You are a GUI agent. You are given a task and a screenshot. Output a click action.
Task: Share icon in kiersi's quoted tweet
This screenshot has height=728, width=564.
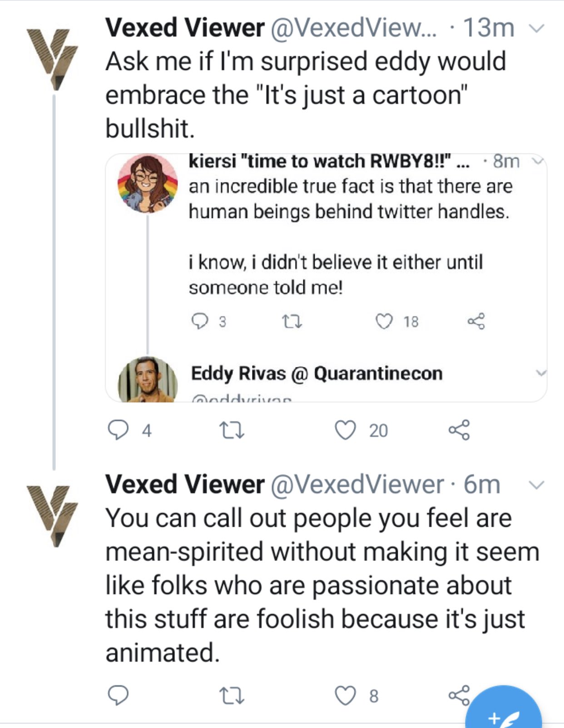(476, 322)
